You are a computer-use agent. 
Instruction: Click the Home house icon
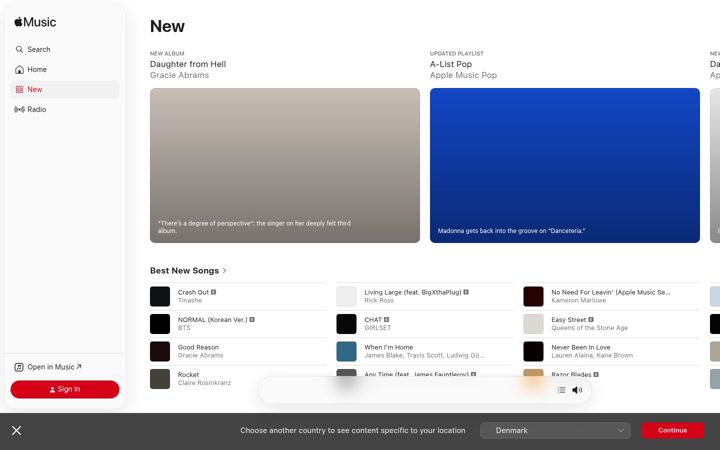point(19,69)
